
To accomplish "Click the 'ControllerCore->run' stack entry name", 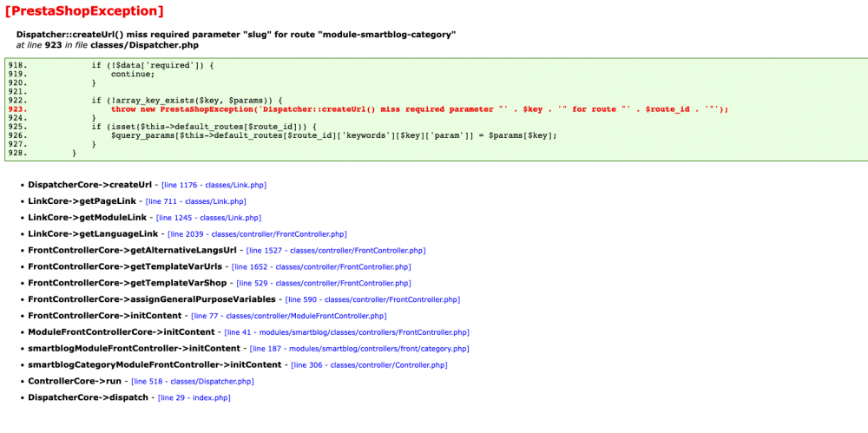I will (x=75, y=382).
